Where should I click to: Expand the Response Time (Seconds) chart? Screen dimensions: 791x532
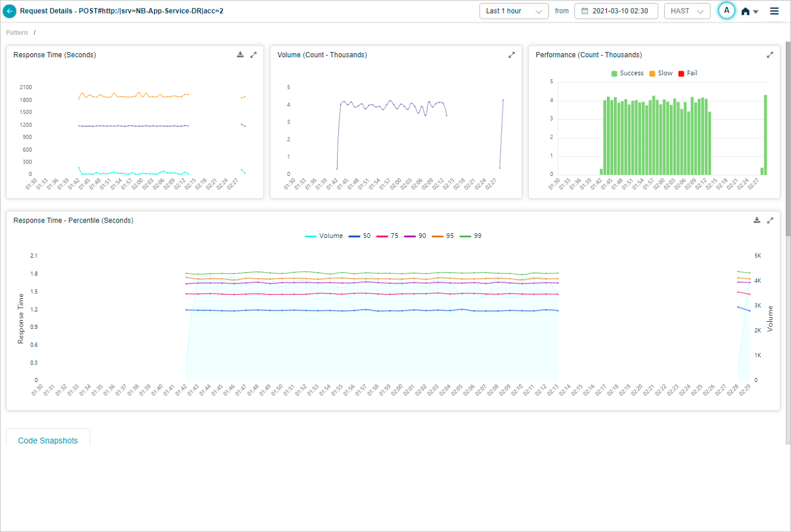pos(253,55)
